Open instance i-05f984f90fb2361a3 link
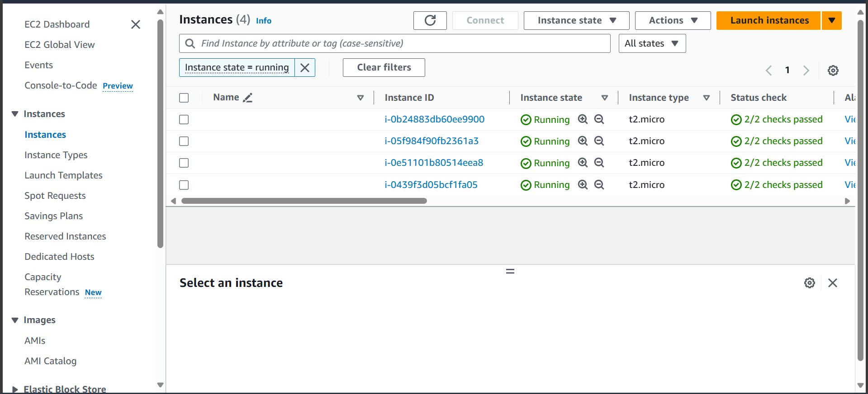The height and width of the screenshot is (394, 868). [x=432, y=141]
